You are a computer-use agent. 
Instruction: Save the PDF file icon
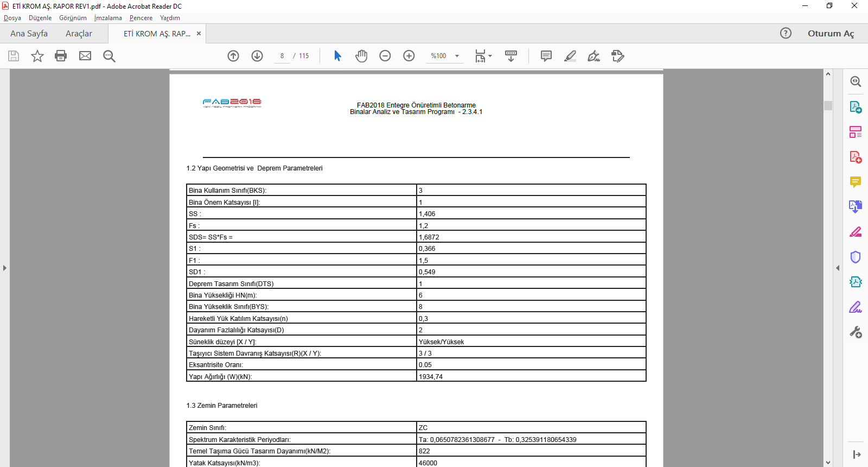[x=14, y=56]
